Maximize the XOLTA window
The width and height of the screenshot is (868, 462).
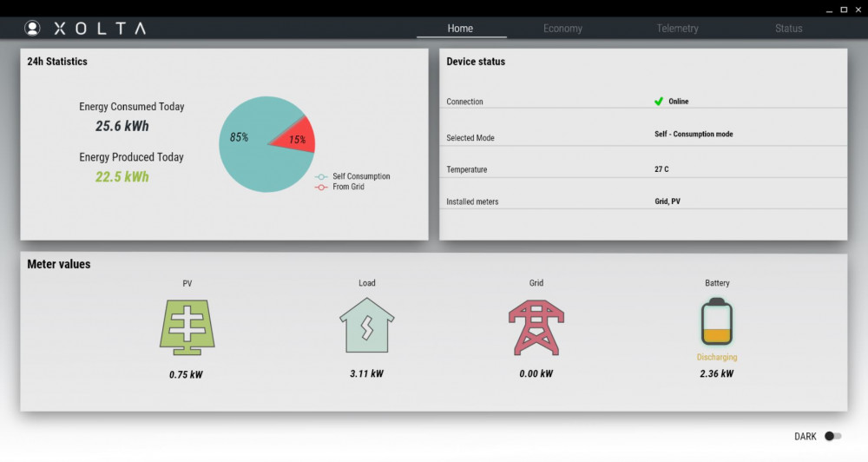844,10
